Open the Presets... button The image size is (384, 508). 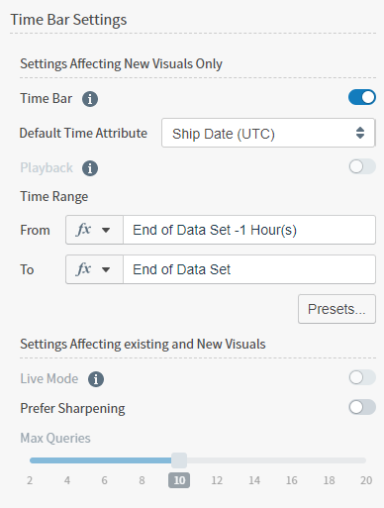click(337, 309)
